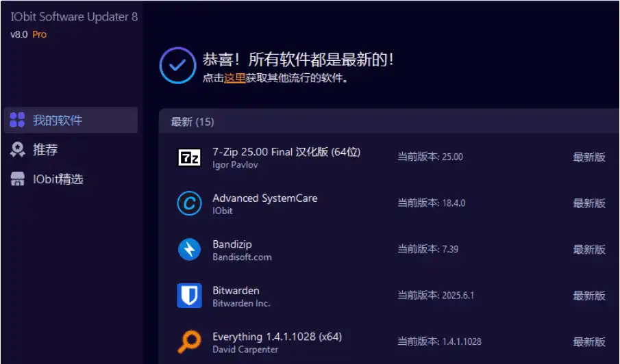Click the Bitwarden shield icon
The image size is (620, 364).
pyautogui.click(x=189, y=296)
